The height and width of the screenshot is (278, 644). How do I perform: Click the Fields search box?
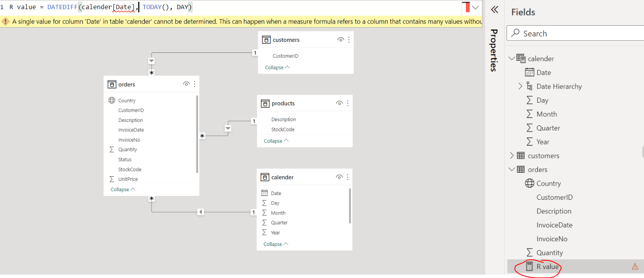click(575, 33)
